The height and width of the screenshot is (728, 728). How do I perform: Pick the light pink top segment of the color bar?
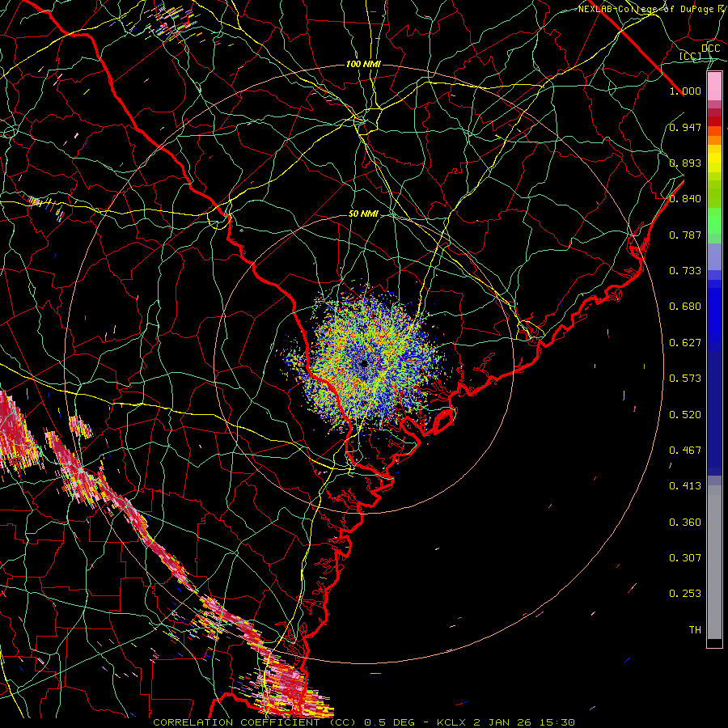714,86
